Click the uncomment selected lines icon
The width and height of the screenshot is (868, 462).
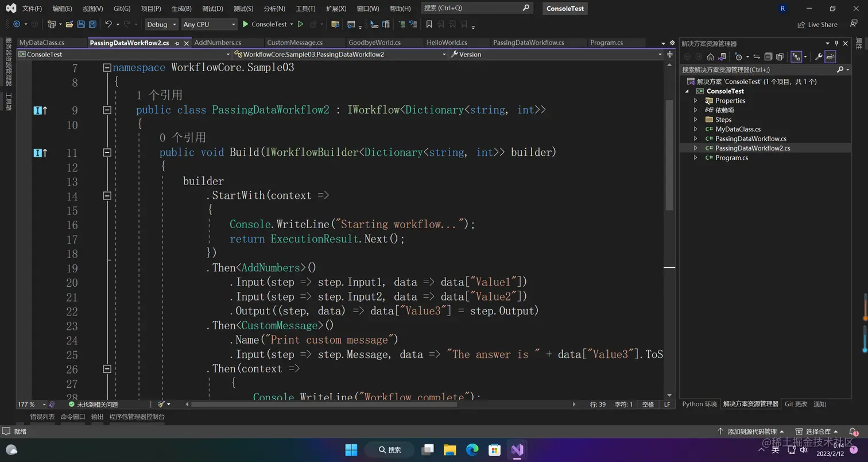click(414, 24)
